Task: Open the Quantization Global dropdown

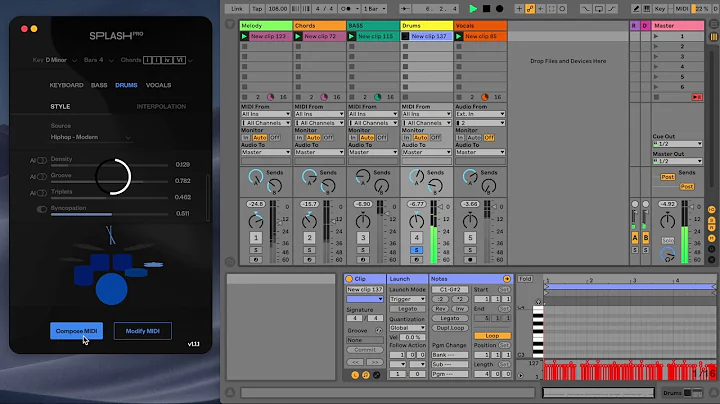Action: point(407,328)
